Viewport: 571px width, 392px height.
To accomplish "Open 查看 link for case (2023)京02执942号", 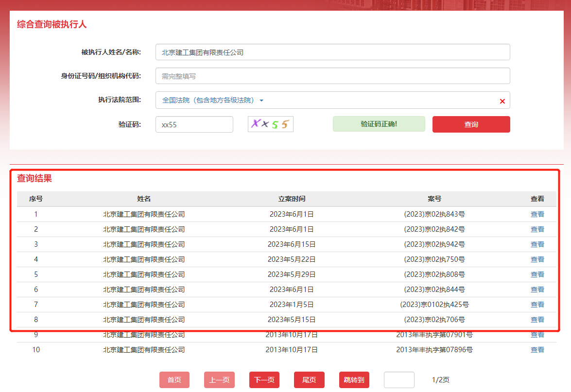I will coord(537,244).
